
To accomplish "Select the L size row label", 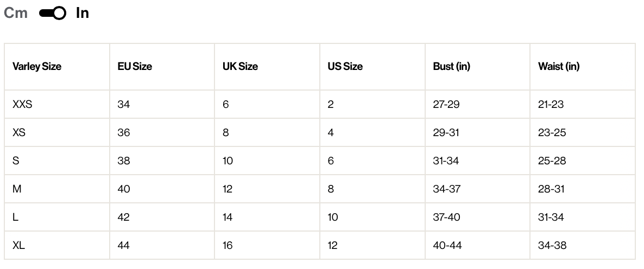I will coord(15,217).
